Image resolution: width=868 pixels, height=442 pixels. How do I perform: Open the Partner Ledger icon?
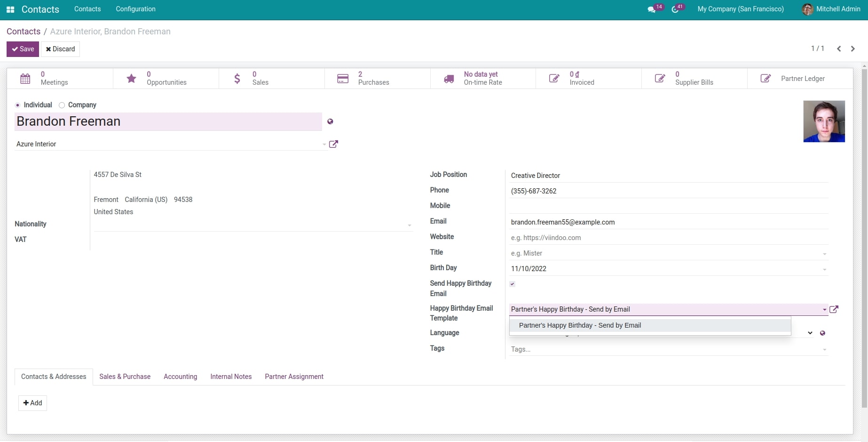click(765, 78)
